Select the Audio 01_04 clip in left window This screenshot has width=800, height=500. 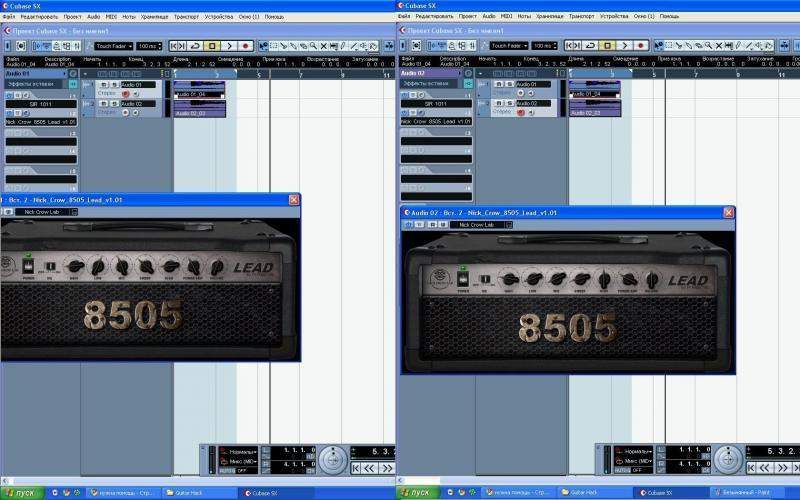(x=199, y=90)
